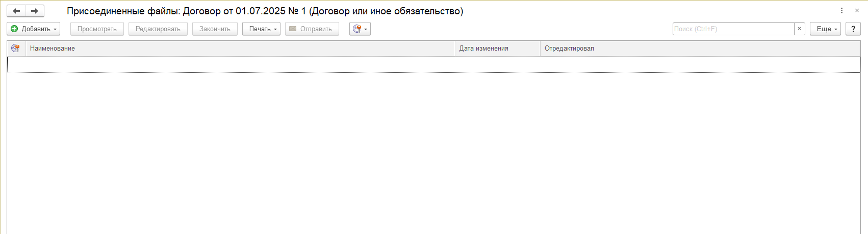Viewport: 868px width, 234px height.
Task: Open the Еще dropdown menu
Action: pos(825,29)
